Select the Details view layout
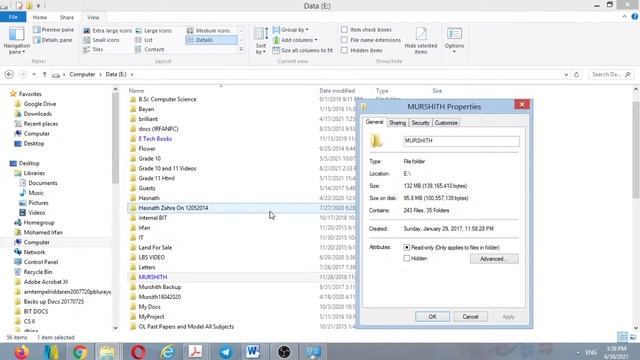This screenshot has height=360, width=640. pyautogui.click(x=211, y=40)
